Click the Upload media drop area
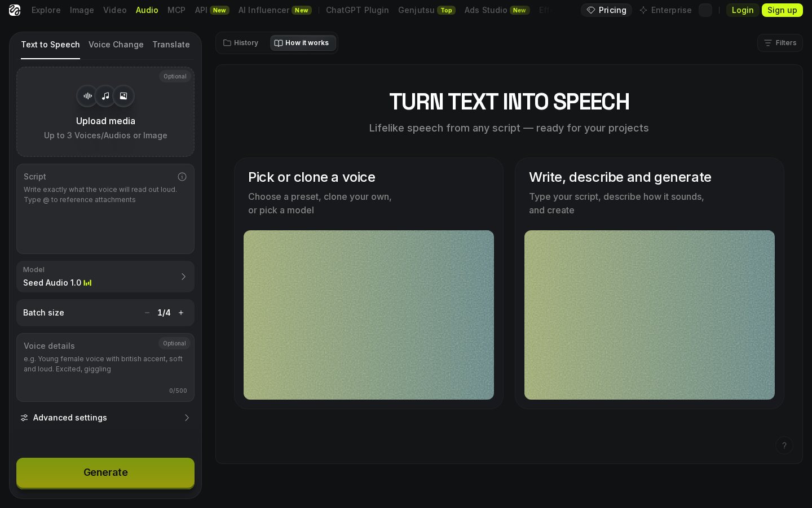 click(105, 112)
